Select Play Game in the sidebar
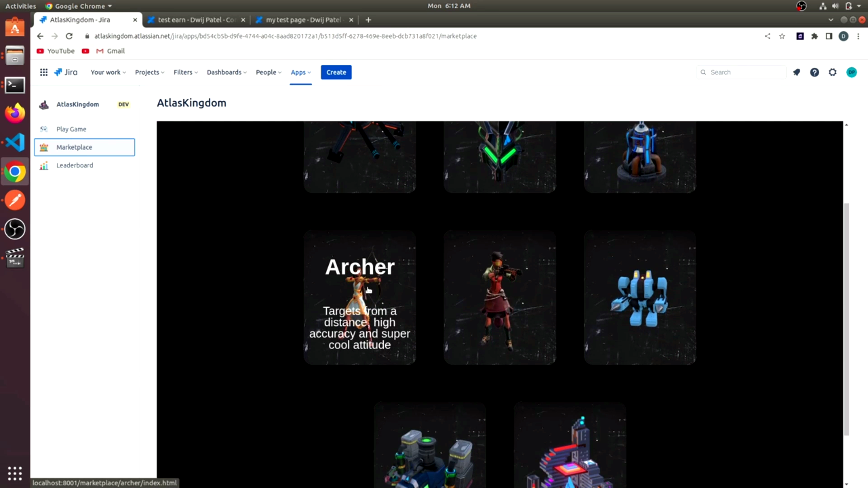This screenshot has height=488, width=868. pyautogui.click(x=71, y=129)
